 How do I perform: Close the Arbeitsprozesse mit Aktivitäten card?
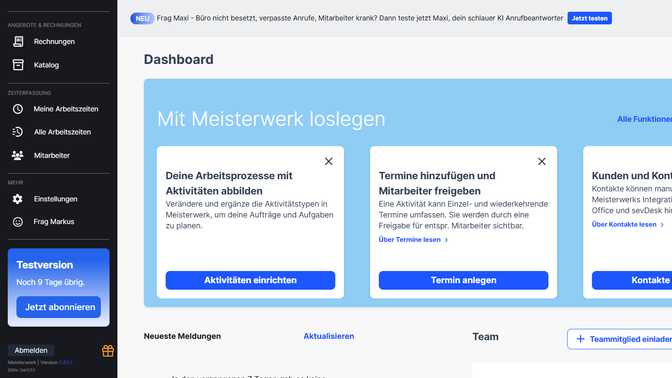(x=329, y=162)
